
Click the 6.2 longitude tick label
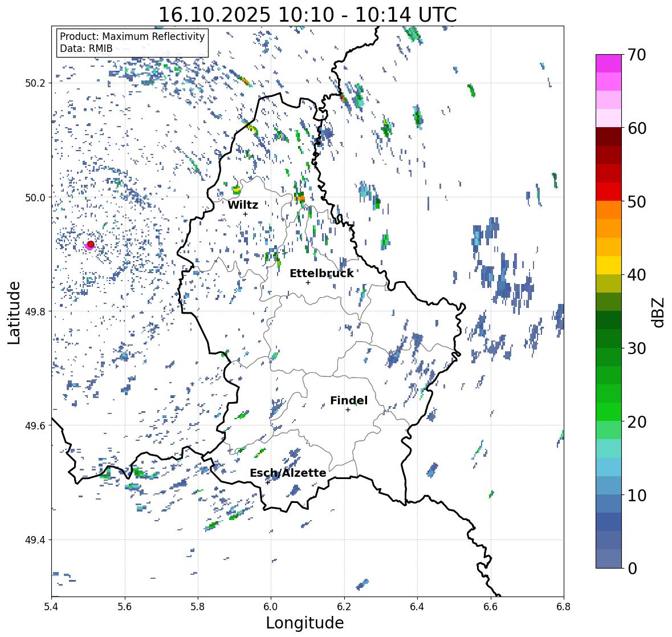344,607
